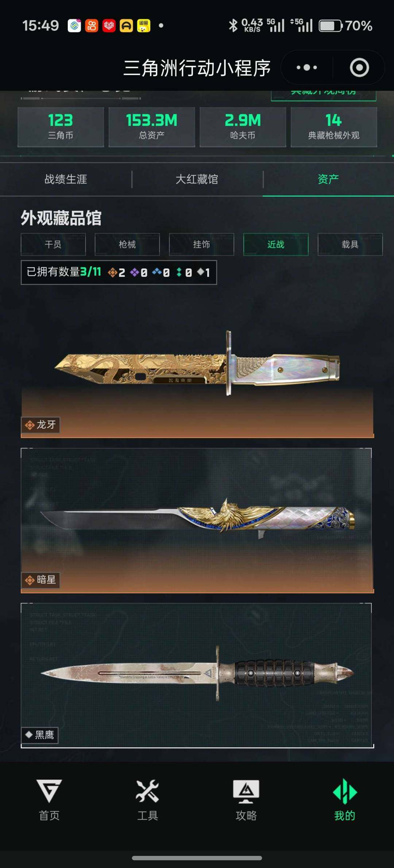Open the 典藏枪械外观 count card
This screenshot has height=868, width=394.
point(334,127)
